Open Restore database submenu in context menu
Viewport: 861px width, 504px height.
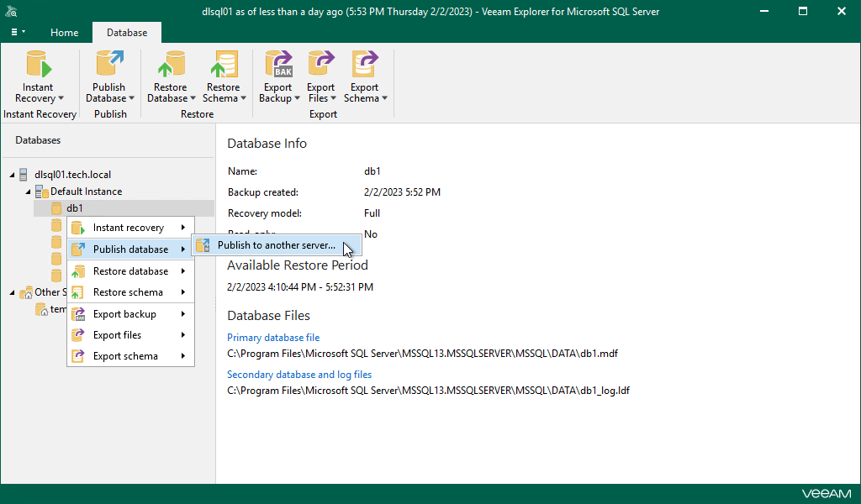click(x=130, y=271)
